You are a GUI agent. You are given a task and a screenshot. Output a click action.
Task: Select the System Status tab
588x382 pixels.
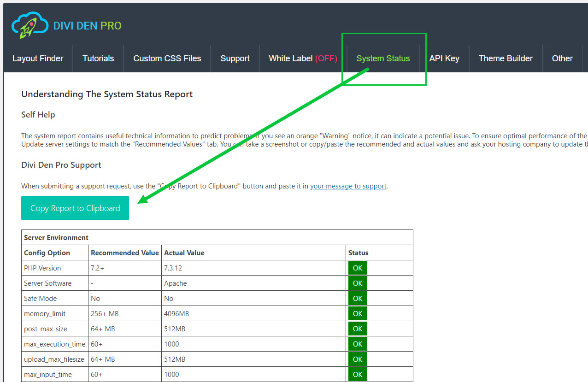point(383,59)
